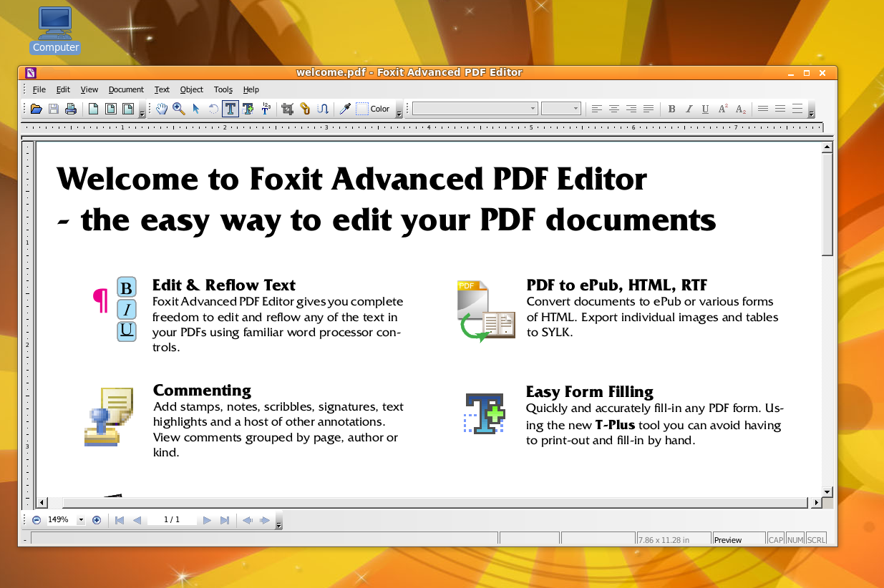
Task: Open the Tools menu
Action: click(223, 89)
